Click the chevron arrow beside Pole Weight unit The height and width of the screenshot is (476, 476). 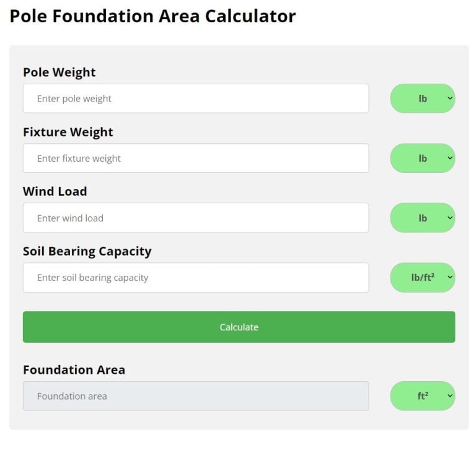click(450, 99)
